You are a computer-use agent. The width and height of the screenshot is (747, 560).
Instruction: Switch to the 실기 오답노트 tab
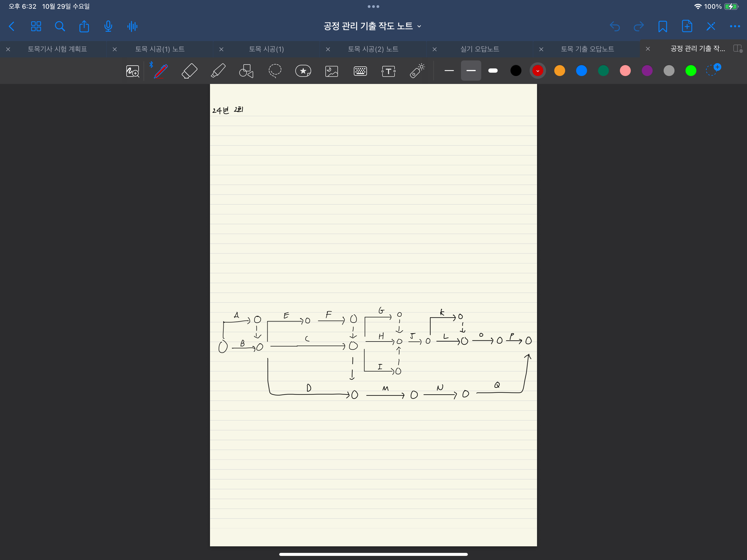click(479, 49)
